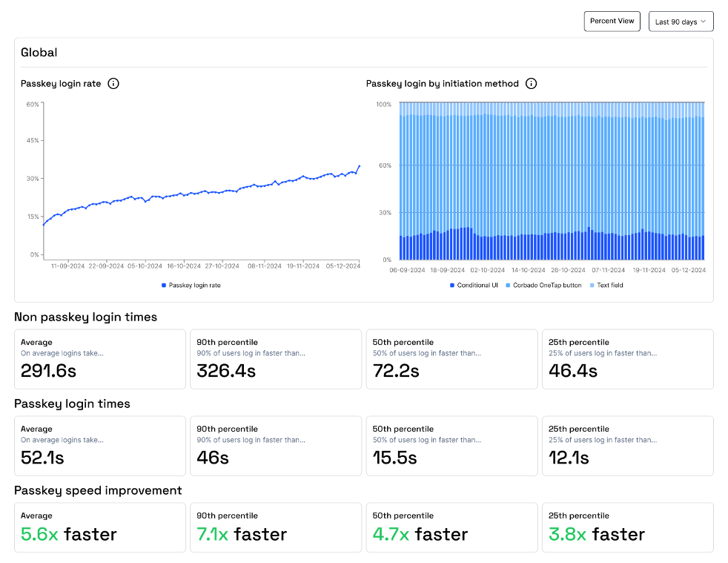The image size is (728, 563).
Task: Click the 72.2s 50th percentile card
Action: click(451, 359)
